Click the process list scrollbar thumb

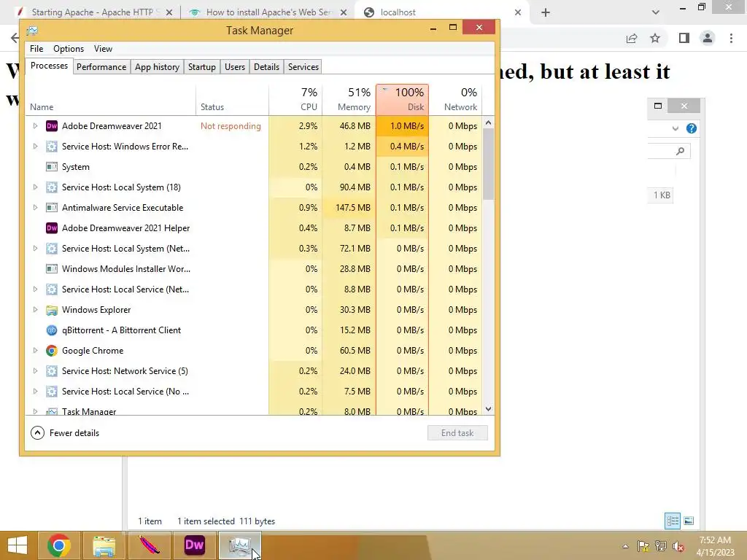pyautogui.click(x=488, y=164)
